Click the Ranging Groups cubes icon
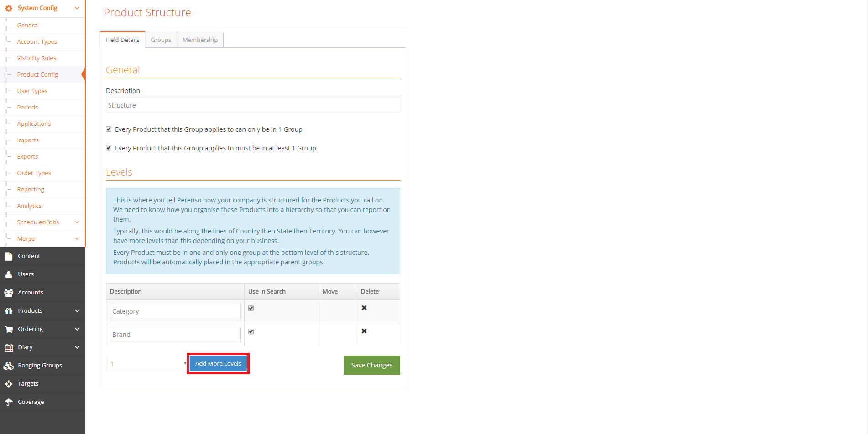The width and height of the screenshot is (868, 434). pos(9,366)
